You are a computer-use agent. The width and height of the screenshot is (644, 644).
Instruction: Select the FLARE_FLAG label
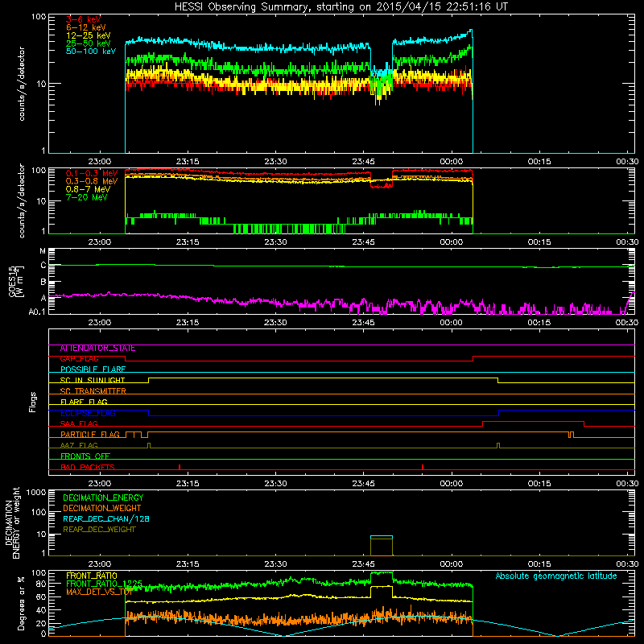84,402
